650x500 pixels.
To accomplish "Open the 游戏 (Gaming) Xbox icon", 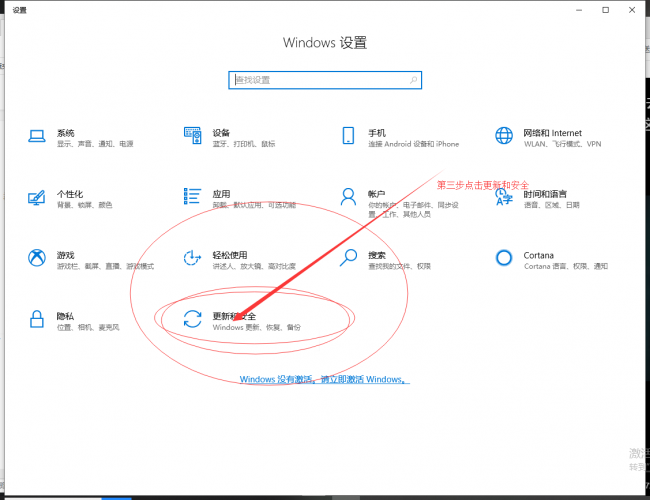I will pyautogui.click(x=37, y=258).
